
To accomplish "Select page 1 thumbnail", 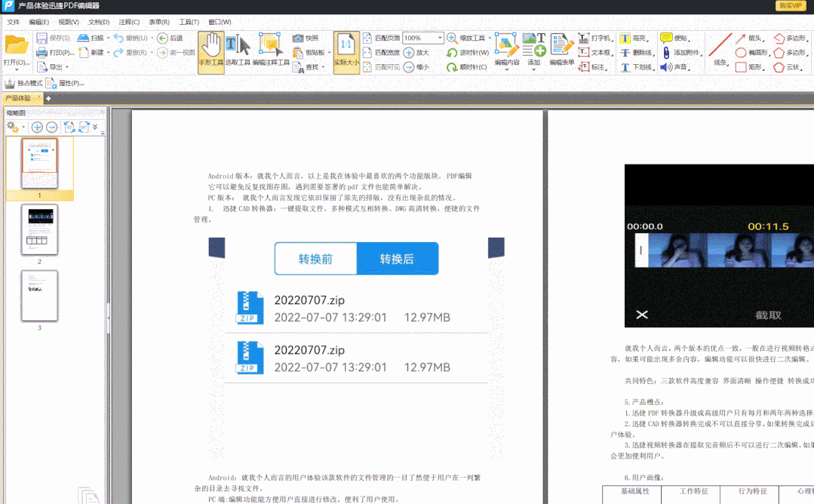I will (x=39, y=163).
